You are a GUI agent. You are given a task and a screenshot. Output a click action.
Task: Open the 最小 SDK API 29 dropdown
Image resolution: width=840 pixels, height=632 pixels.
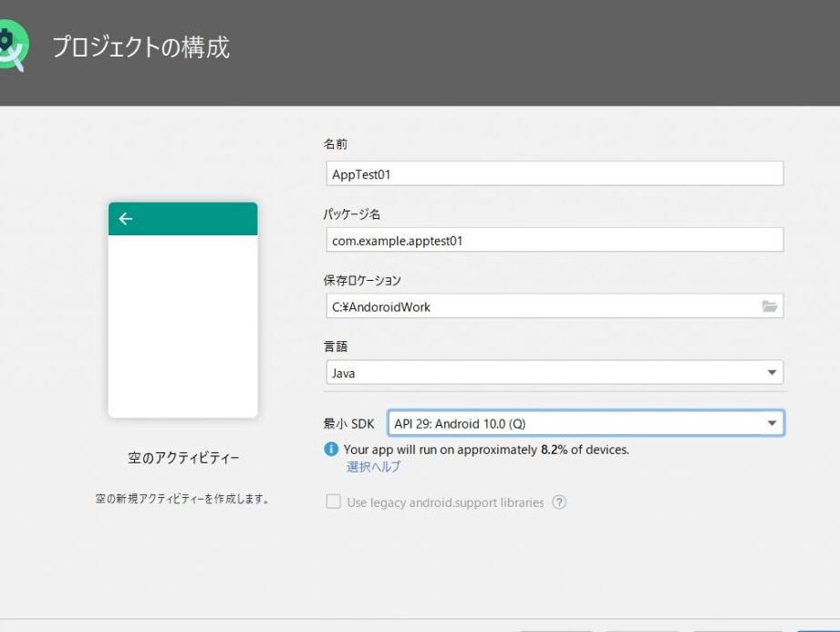[586, 423]
